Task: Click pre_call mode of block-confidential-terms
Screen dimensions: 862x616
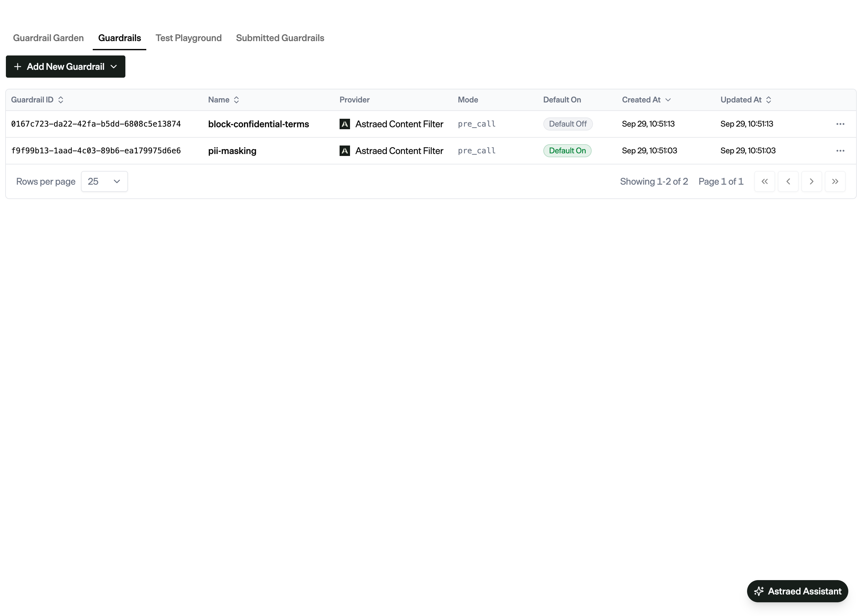Action: tap(476, 124)
